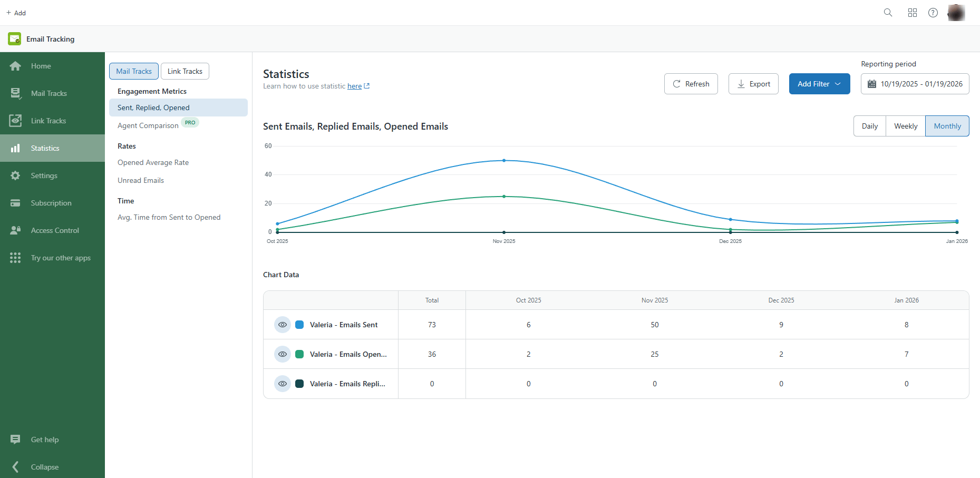Click the search magnifier icon

pyautogui.click(x=888, y=13)
